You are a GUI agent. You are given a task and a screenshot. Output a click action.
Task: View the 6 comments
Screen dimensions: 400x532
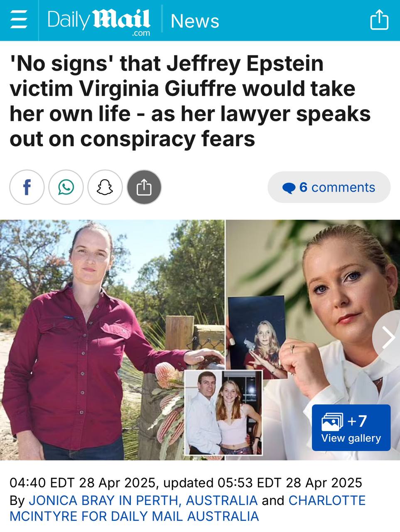pos(329,187)
